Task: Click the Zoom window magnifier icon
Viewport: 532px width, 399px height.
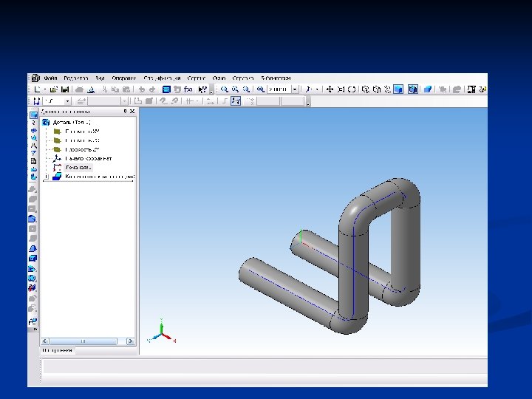Action: click(x=225, y=89)
